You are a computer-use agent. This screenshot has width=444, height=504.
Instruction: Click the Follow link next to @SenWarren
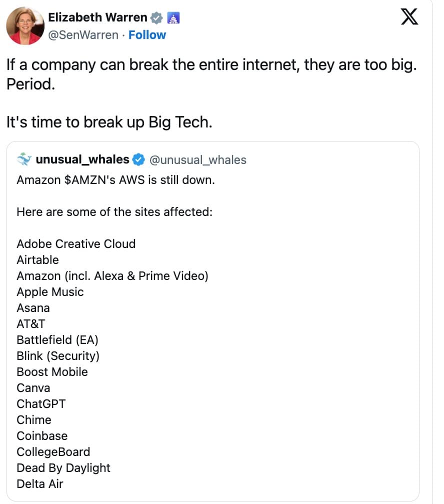tap(147, 35)
